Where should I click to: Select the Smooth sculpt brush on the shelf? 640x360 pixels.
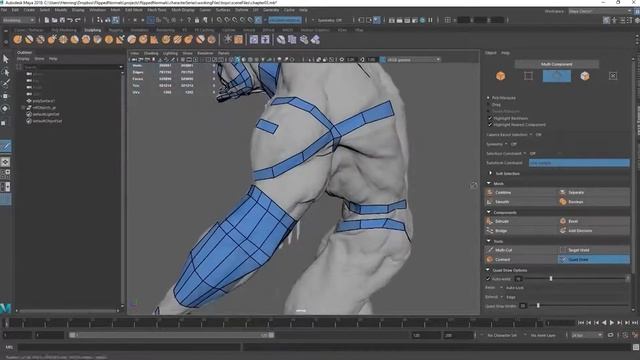click(29, 40)
